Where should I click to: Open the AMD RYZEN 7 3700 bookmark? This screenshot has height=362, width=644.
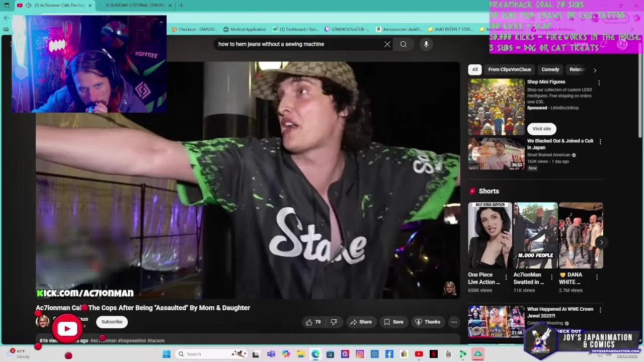coord(450,29)
